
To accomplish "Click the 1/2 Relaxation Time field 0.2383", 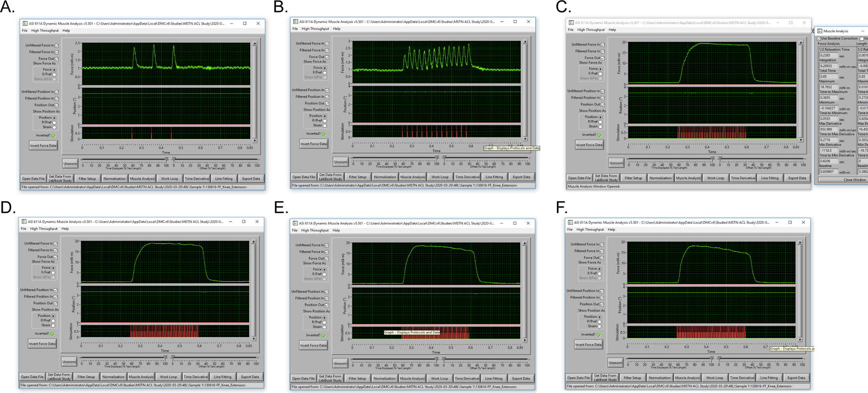I will click(828, 55).
